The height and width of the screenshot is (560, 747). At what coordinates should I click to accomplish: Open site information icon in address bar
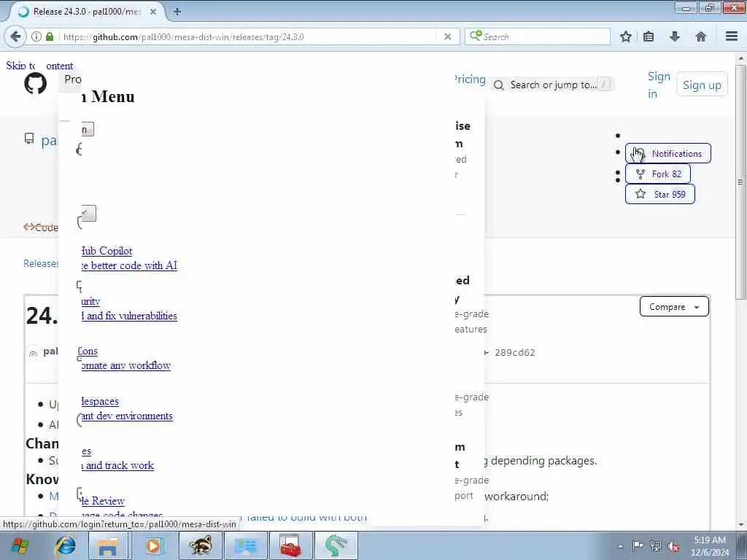pos(36,36)
